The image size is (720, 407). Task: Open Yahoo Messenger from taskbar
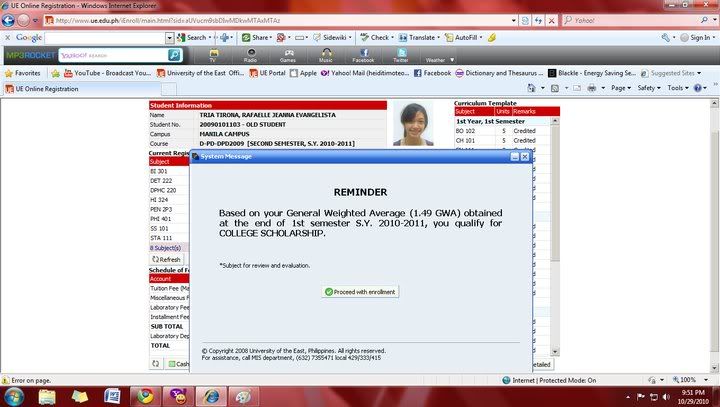click(x=179, y=396)
